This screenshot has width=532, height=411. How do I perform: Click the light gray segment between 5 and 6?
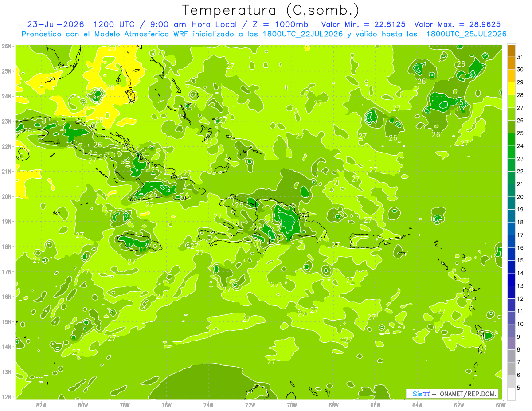click(x=511, y=381)
